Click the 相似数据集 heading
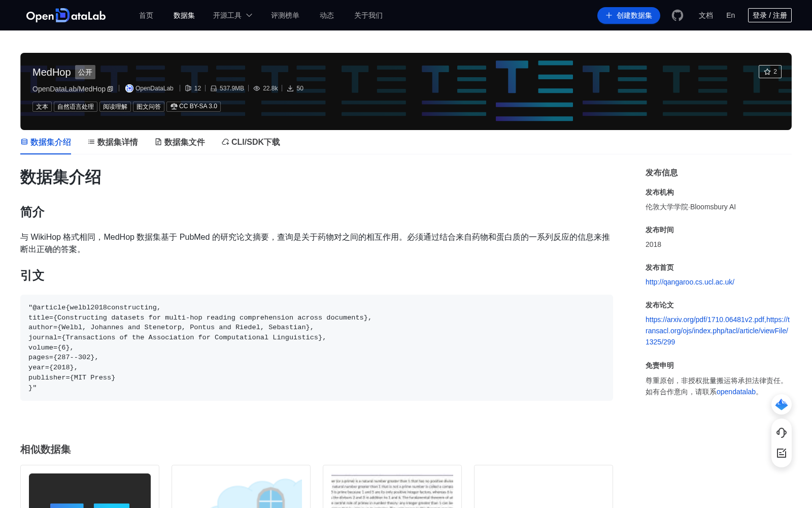The image size is (812, 508). click(46, 449)
